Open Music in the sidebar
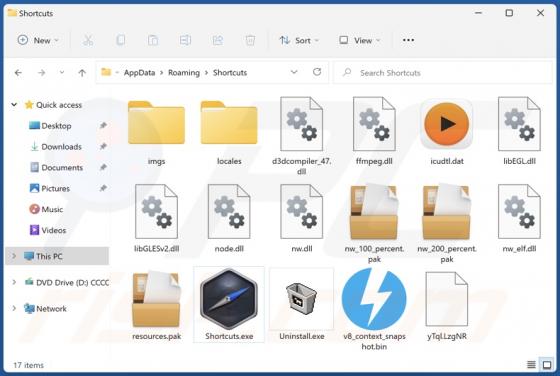This screenshot has height=376, width=560. 52,209
